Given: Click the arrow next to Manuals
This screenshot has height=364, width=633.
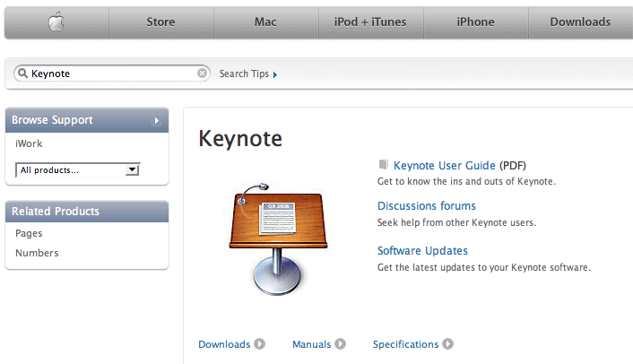Looking at the screenshot, I should click(341, 343).
